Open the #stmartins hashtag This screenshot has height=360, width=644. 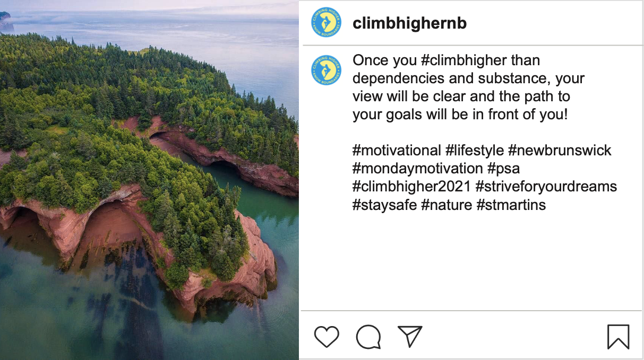[x=511, y=205]
